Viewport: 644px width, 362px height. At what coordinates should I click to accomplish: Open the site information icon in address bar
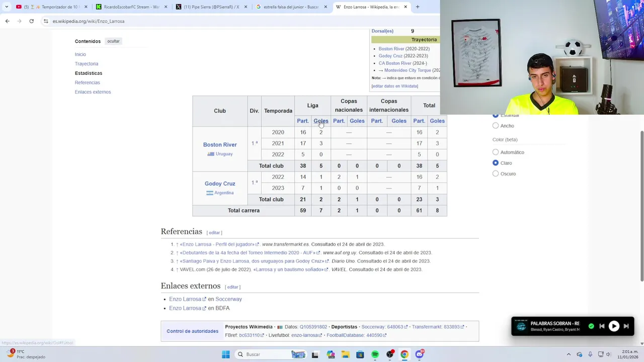coord(46,21)
